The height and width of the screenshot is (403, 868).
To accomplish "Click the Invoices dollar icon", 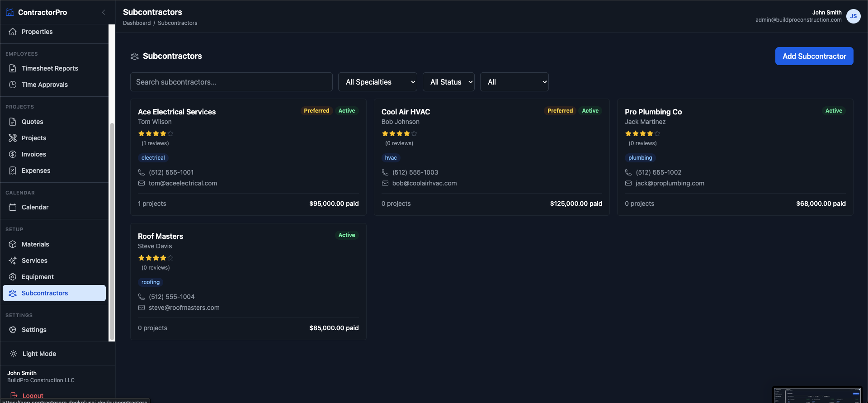I will (x=13, y=154).
